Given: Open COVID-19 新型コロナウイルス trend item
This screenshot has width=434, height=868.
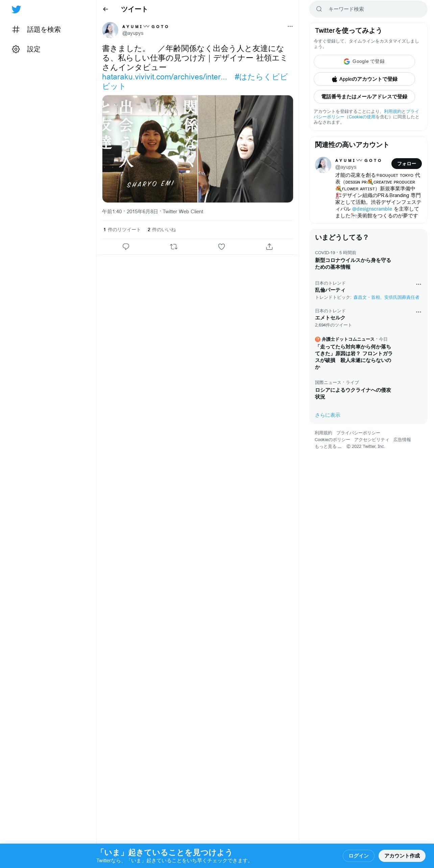Looking at the screenshot, I should click(368, 260).
